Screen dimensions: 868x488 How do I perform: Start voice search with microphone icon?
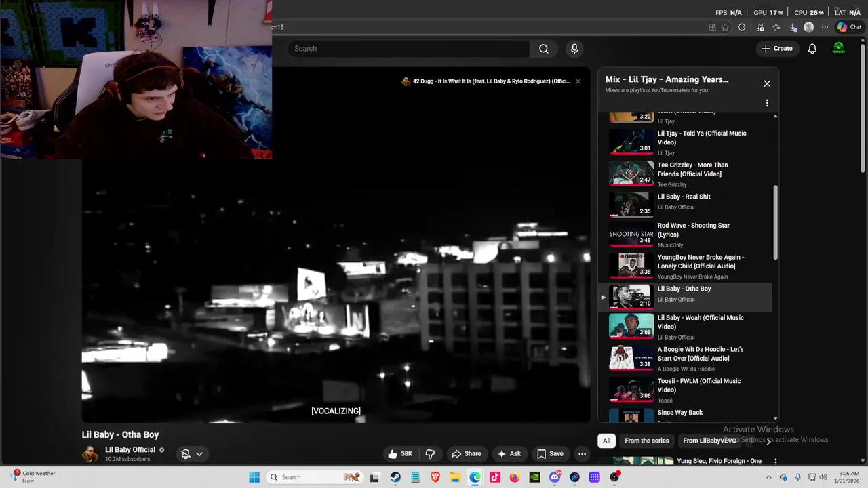click(574, 49)
